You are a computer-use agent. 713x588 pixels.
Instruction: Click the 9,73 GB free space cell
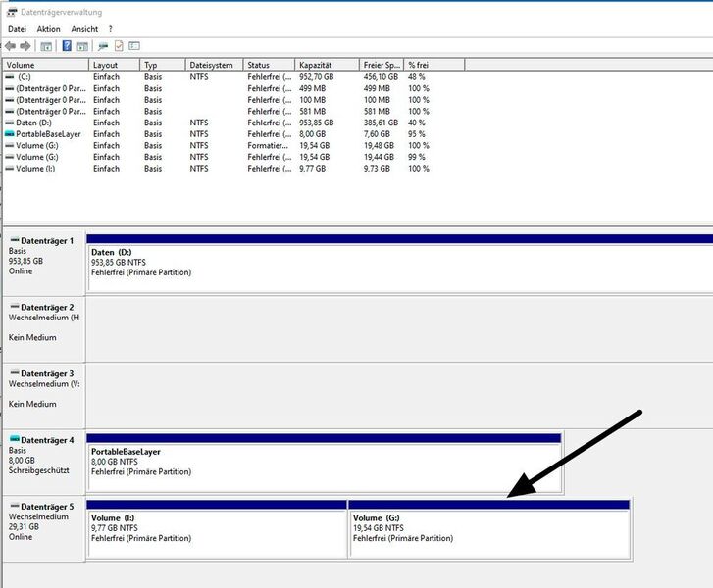pyautogui.click(x=377, y=169)
